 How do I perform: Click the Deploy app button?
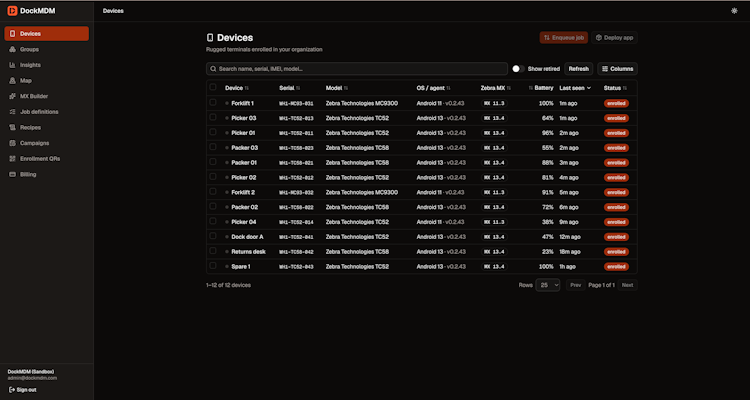tap(615, 38)
